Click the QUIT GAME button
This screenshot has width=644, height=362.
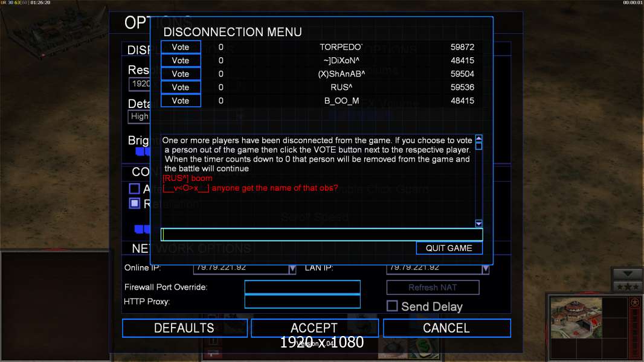tap(449, 248)
